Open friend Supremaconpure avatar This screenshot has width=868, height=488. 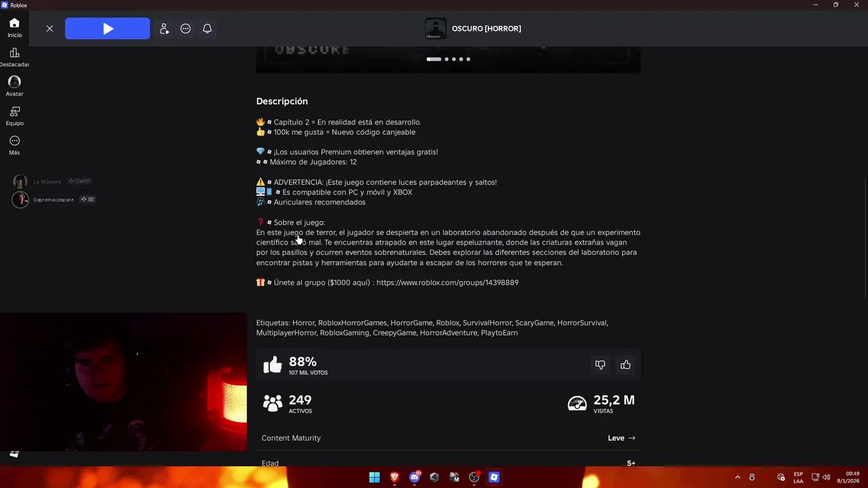[20, 199]
